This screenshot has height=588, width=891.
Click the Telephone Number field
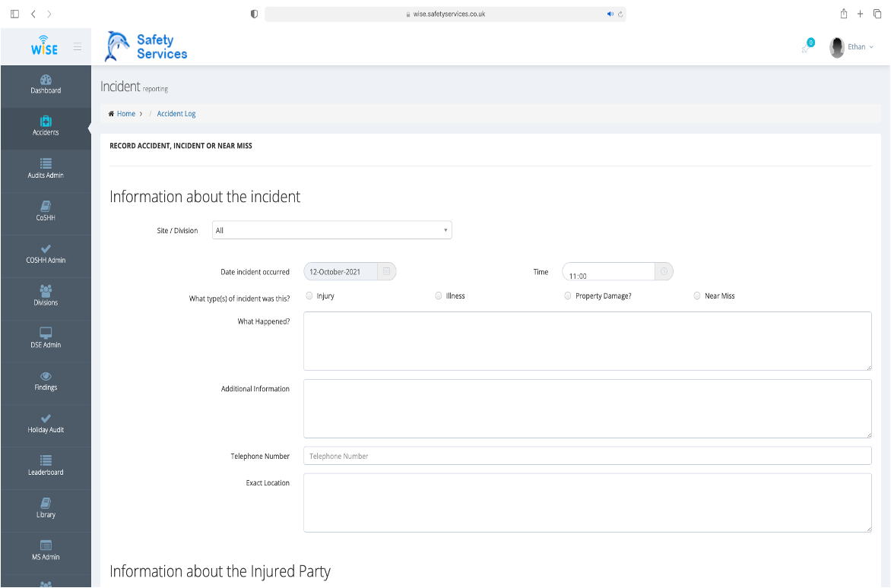pyautogui.click(x=588, y=456)
